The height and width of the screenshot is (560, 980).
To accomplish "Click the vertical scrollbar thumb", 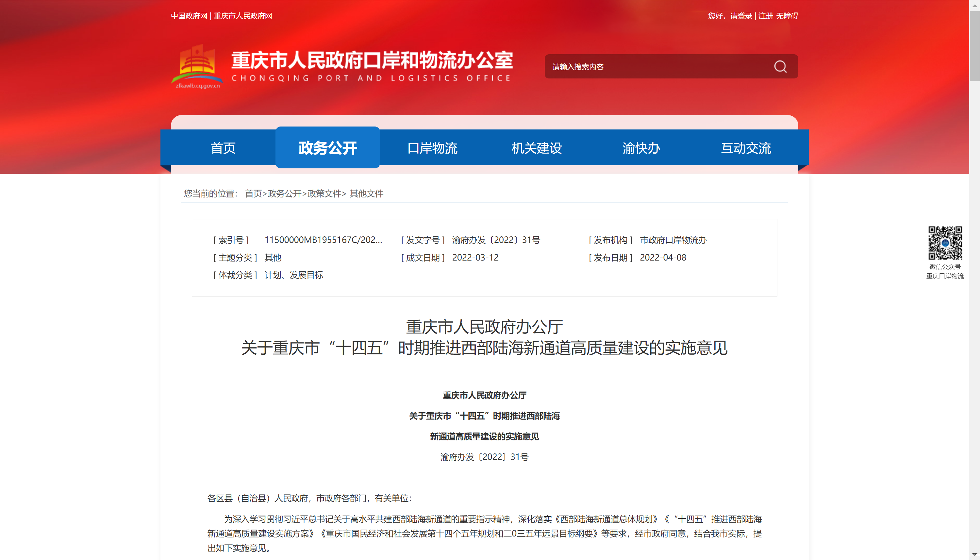I will tap(975, 46).
